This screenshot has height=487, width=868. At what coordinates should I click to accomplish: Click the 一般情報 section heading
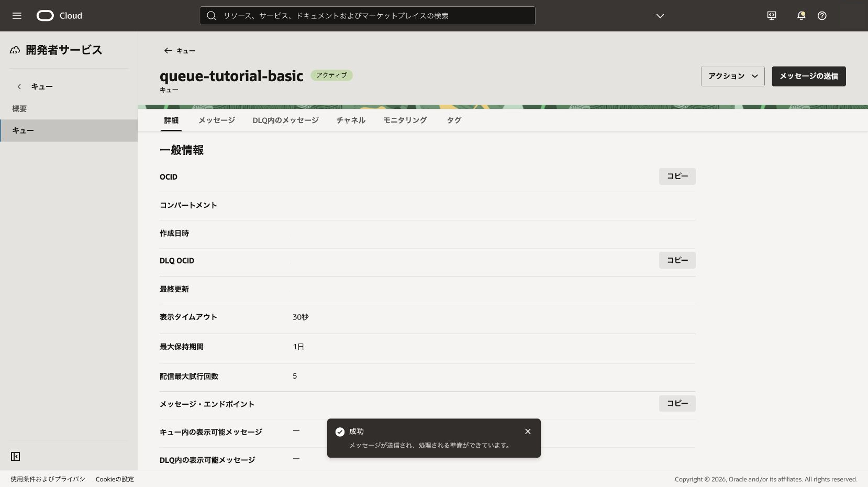(x=182, y=150)
